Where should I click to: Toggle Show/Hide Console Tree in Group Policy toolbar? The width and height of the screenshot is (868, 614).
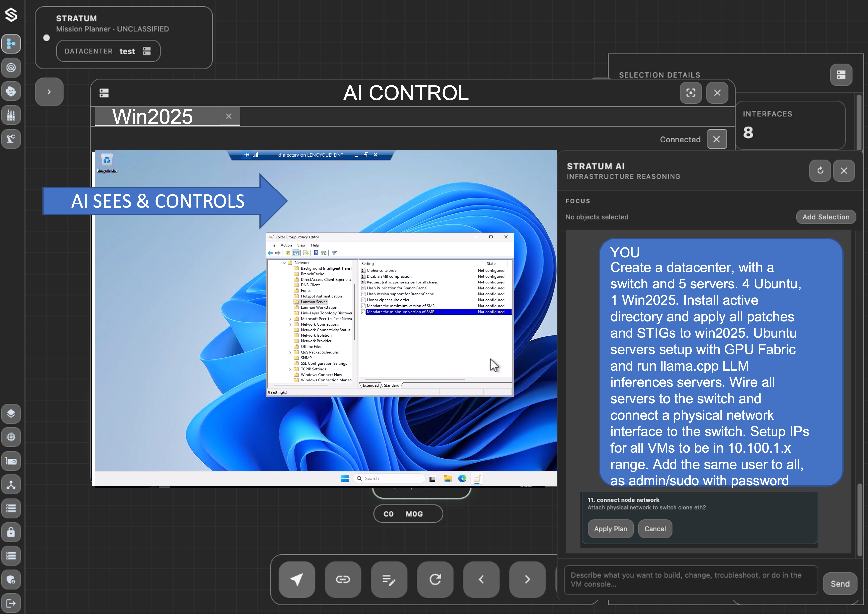(x=296, y=253)
